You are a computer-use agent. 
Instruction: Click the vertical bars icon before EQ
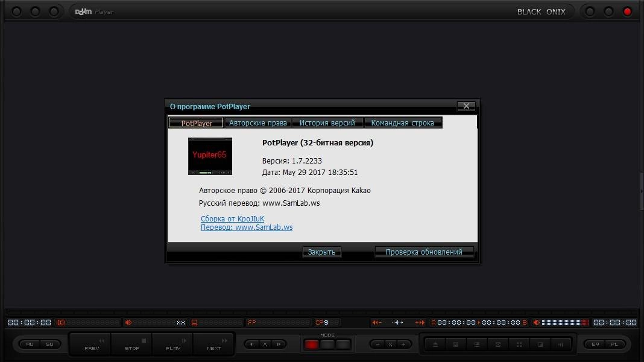coord(561,345)
